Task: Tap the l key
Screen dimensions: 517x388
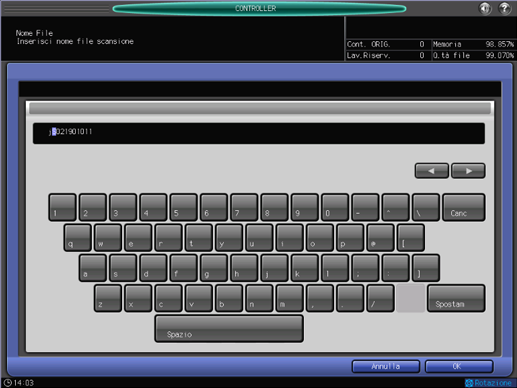Action: (x=335, y=268)
